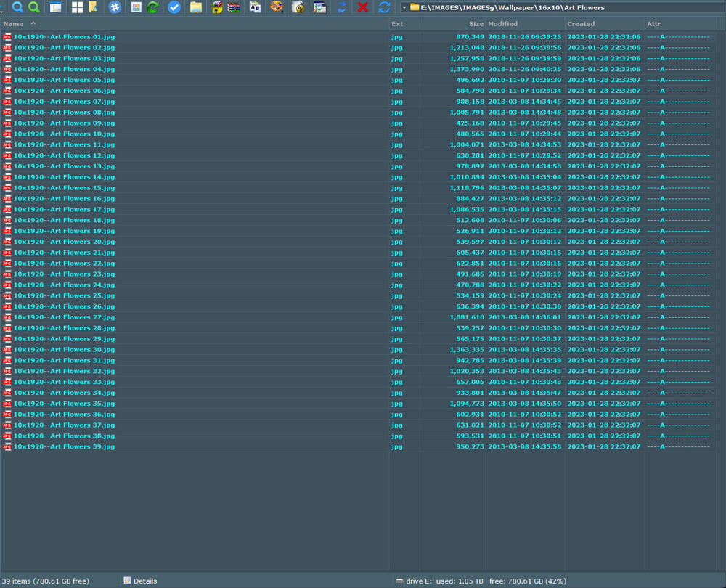Viewport: 726px width, 588px height.
Task: Click the address bar path field
Action: 544,7
